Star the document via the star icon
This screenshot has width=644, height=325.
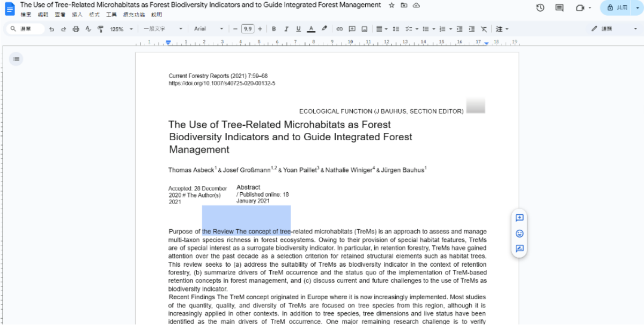pos(391,5)
